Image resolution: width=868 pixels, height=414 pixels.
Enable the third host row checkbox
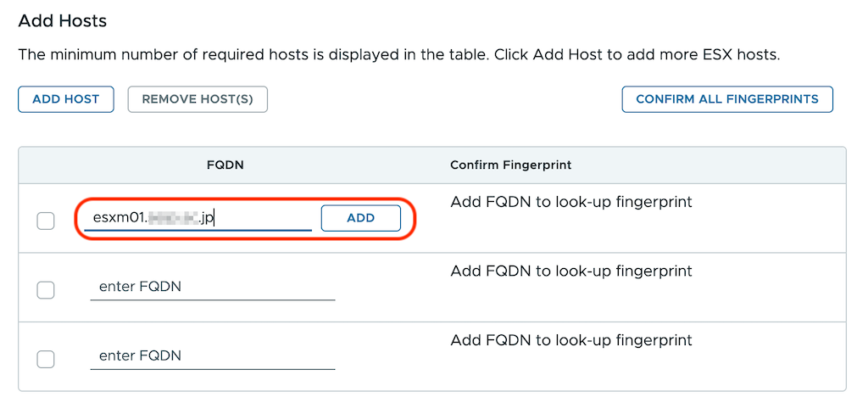pyautogui.click(x=46, y=359)
